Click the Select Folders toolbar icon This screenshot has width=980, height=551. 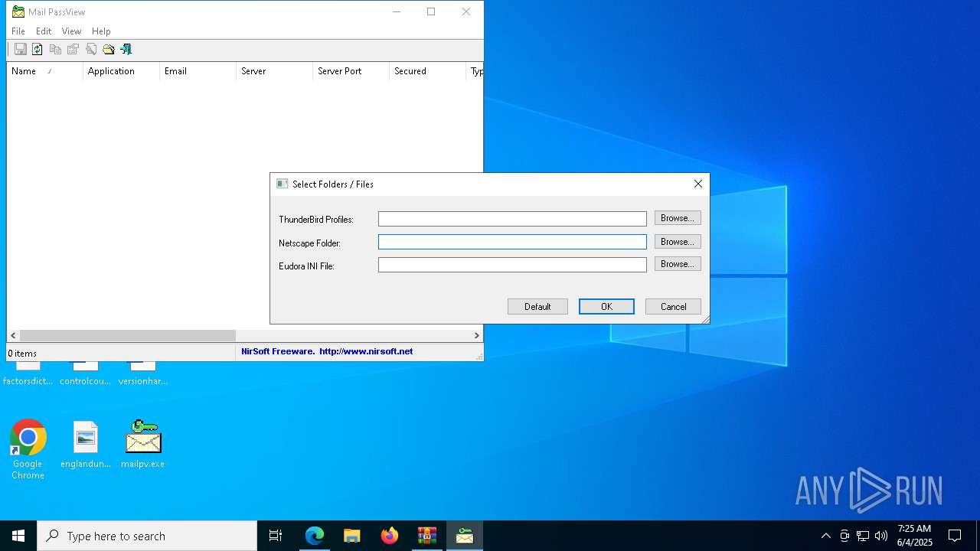tap(109, 49)
